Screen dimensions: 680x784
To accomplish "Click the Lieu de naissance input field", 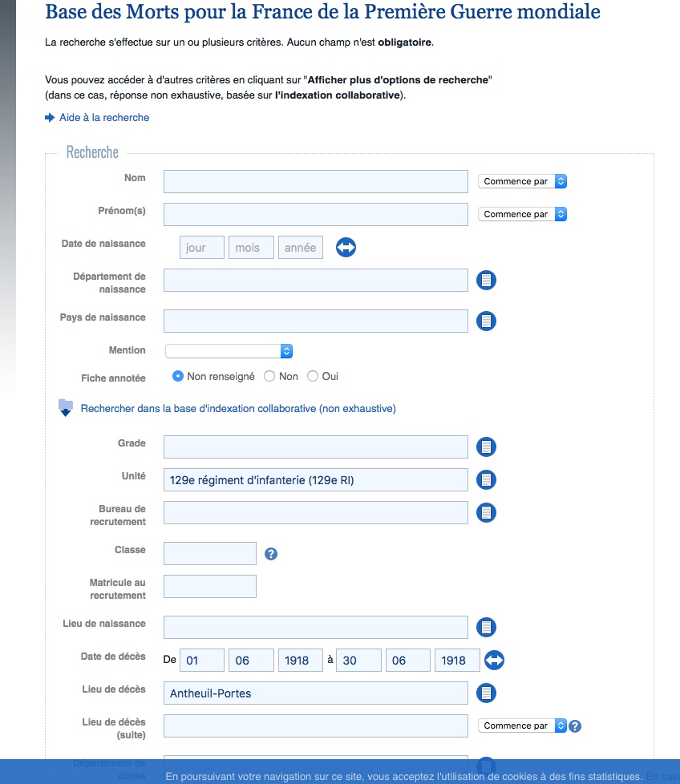I will [x=315, y=628].
